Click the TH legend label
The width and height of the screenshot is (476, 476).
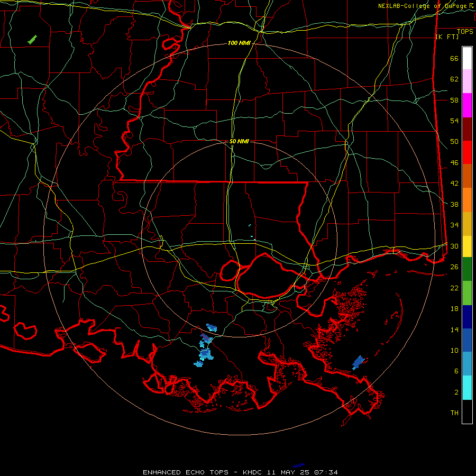pyautogui.click(x=454, y=413)
